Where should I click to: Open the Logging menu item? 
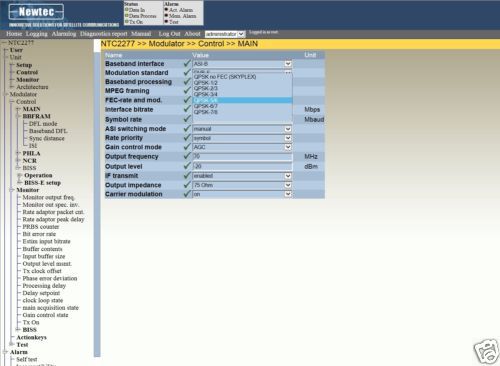(x=37, y=34)
